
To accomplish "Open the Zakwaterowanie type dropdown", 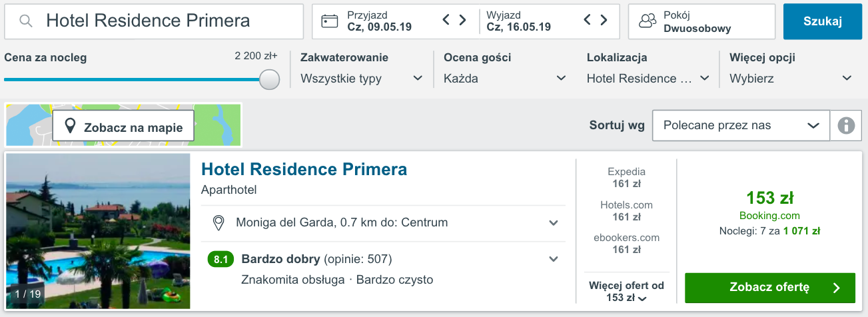I will point(361,79).
